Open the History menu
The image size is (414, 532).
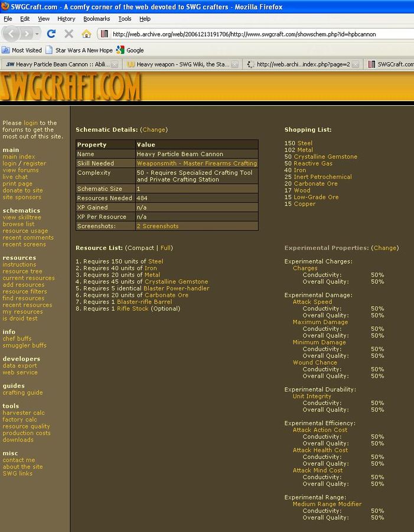[66, 19]
